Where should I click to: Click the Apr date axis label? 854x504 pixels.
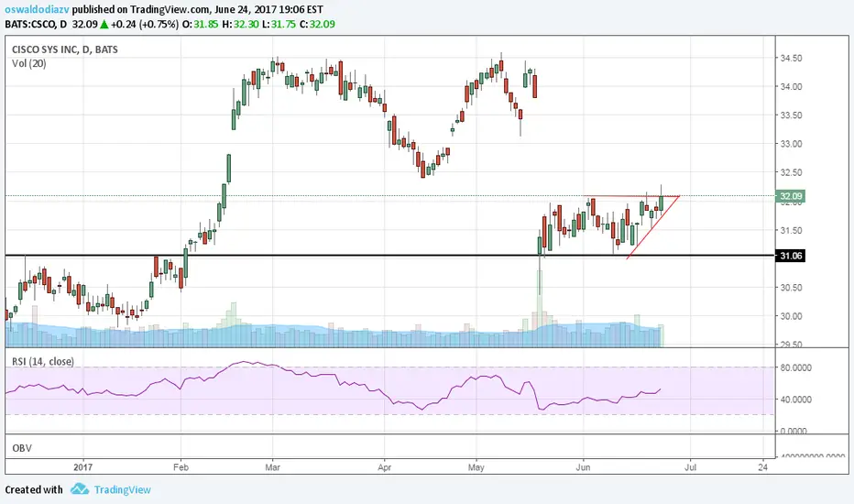pyautogui.click(x=385, y=467)
